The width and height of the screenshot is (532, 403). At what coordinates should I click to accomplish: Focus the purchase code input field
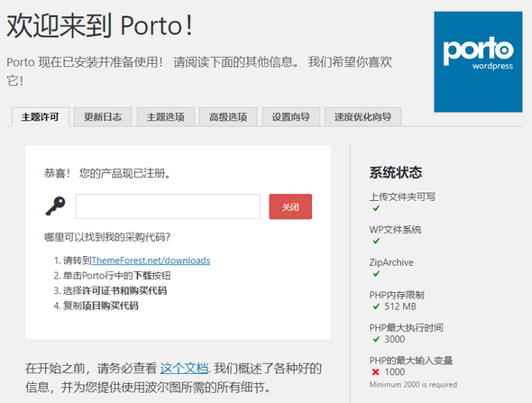(168, 206)
